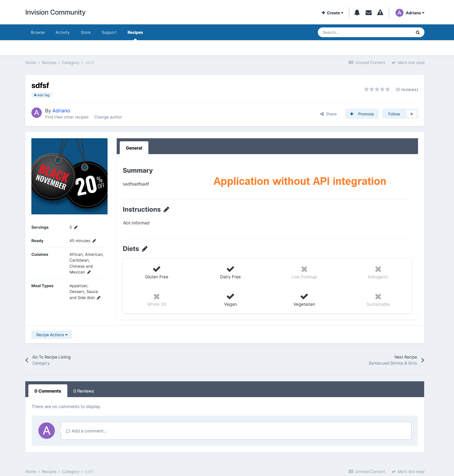Edit Diets using the pencil icon
The image size is (454, 476).
coord(145,249)
